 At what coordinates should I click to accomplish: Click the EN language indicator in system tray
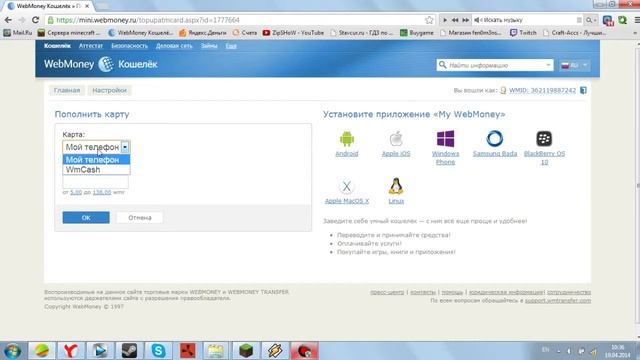[x=545, y=350]
